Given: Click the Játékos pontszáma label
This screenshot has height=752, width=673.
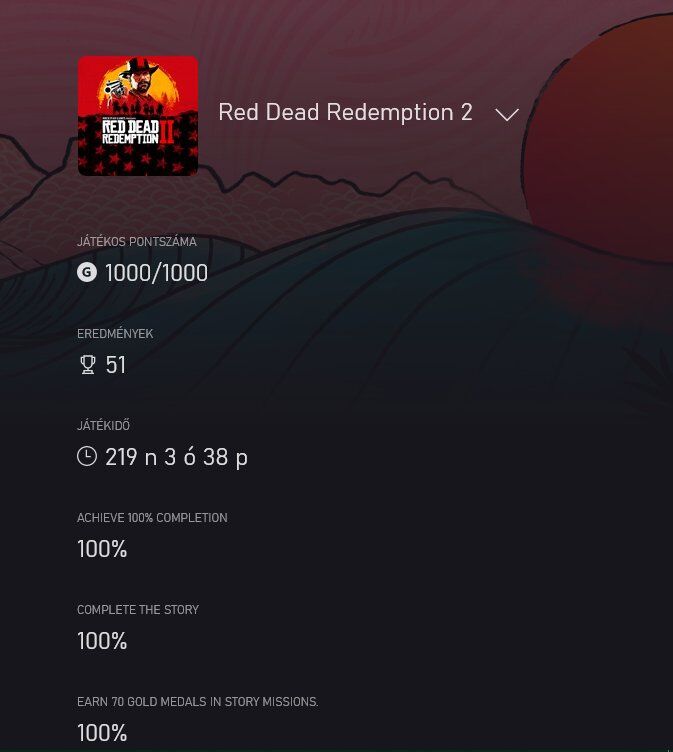Looking at the screenshot, I should 137,242.
